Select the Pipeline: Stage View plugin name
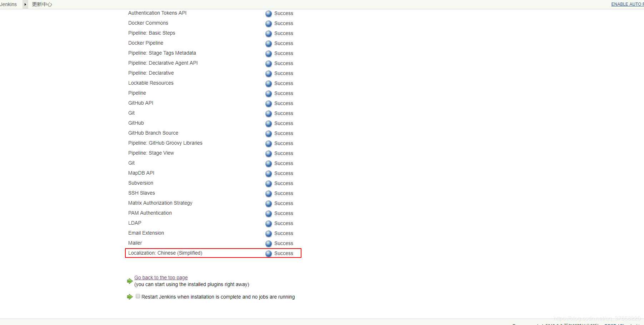 pos(151,153)
